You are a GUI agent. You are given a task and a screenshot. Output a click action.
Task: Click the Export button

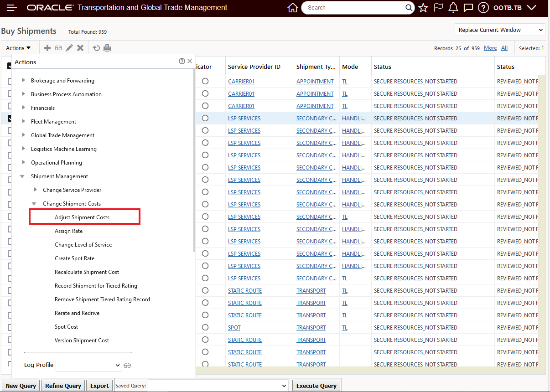click(x=99, y=386)
